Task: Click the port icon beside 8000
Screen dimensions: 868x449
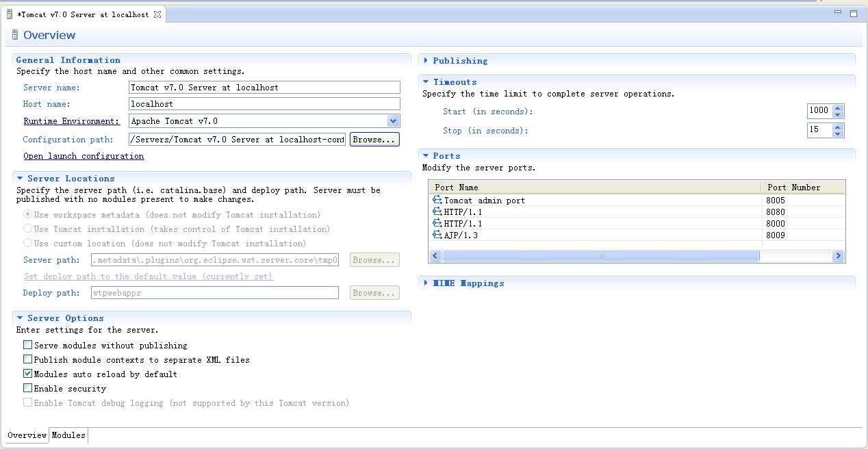Action: coord(437,223)
